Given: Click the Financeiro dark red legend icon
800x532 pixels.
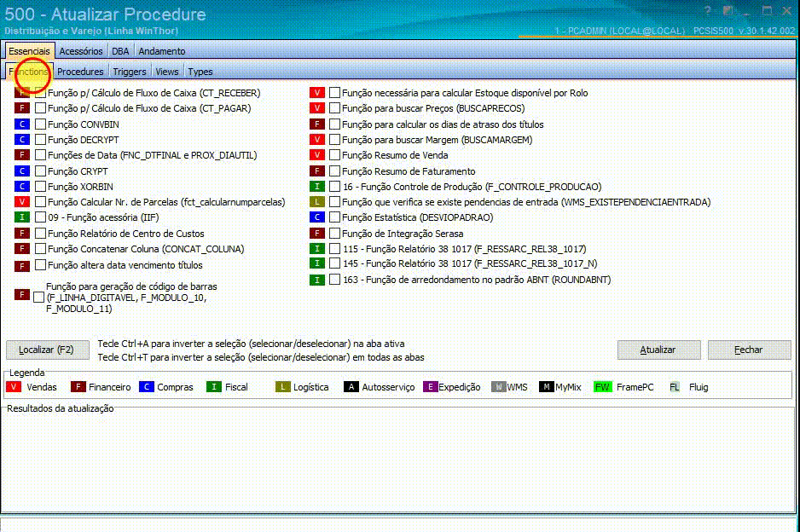Looking at the screenshot, I should [78, 386].
